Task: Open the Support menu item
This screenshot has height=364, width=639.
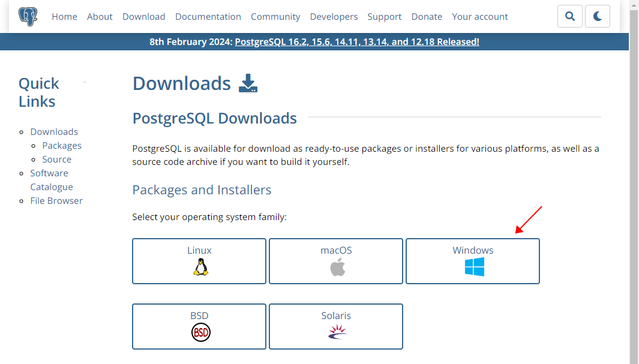Action: point(384,17)
